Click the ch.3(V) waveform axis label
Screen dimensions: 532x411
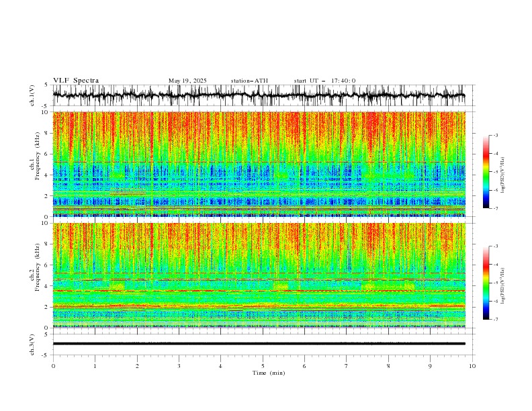pos(32,345)
